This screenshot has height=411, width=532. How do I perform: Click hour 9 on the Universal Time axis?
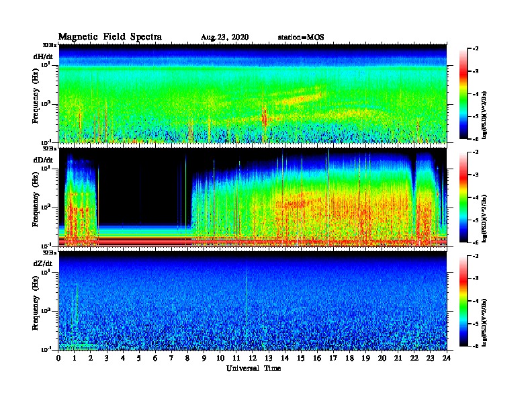(204, 358)
